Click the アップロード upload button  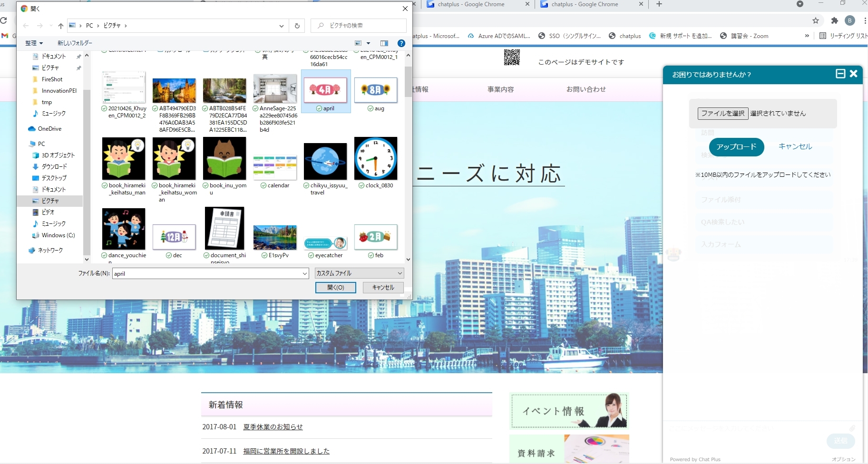(736, 147)
